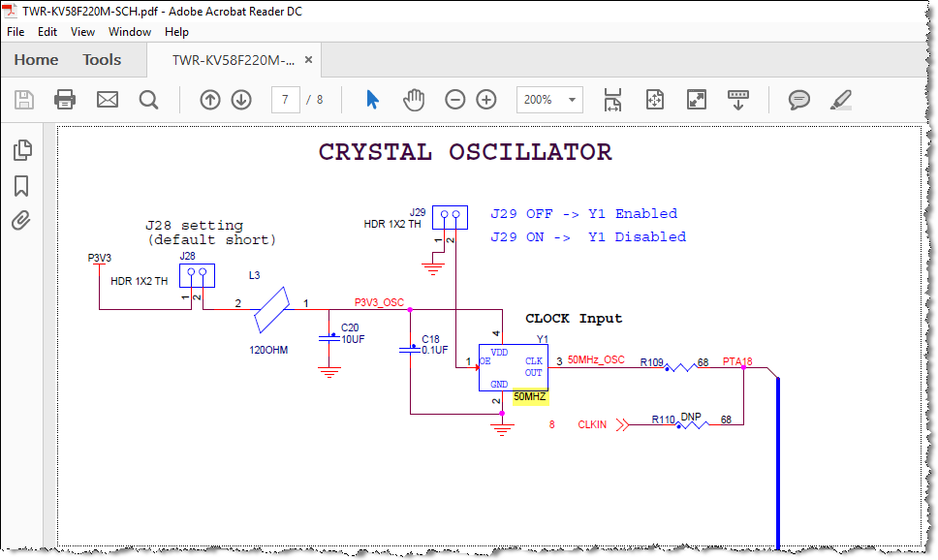Click the CLKIN signal label
This screenshot has height=560, width=938.
tap(592, 424)
